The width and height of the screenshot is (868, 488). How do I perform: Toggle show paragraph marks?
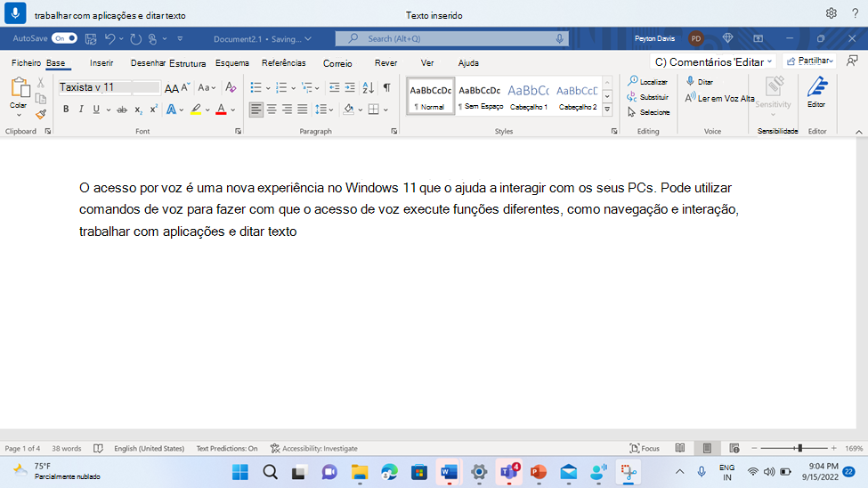(x=387, y=87)
